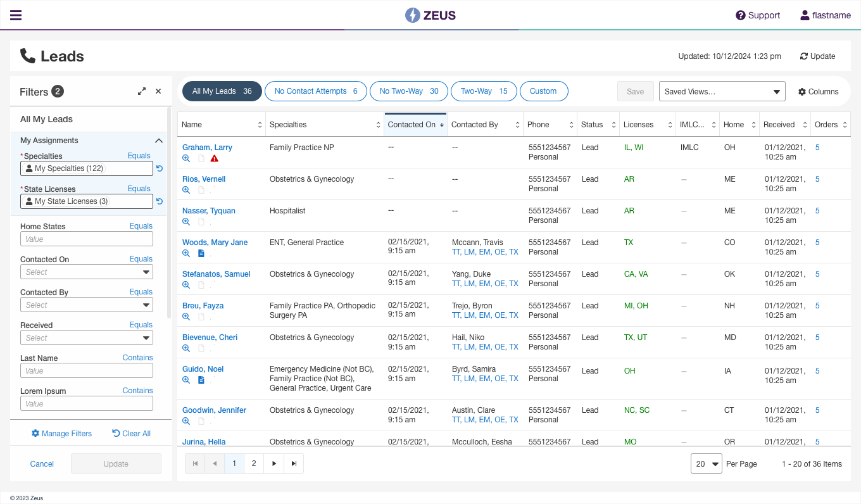This screenshot has width=861, height=504.
Task: Open the Saved Views dropdown
Action: (x=722, y=91)
